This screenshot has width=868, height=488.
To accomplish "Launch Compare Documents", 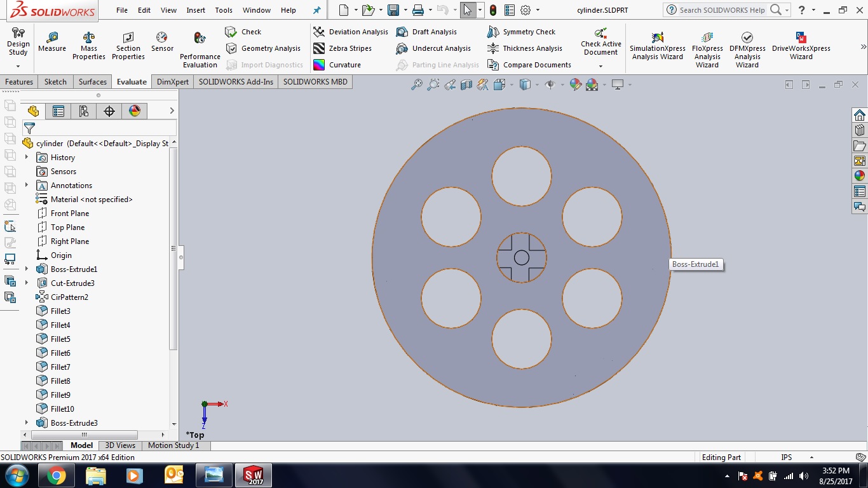I will pyautogui.click(x=529, y=65).
